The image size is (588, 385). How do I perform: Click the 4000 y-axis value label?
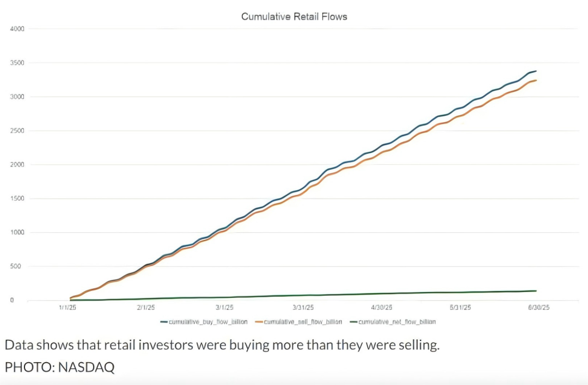[x=17, y=29]
